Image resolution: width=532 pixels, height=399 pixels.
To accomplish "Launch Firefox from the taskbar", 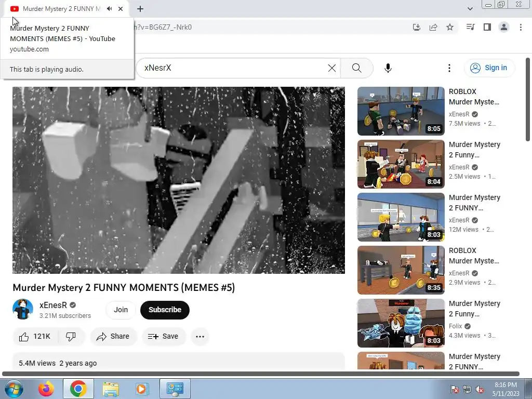I will point(46,389).
